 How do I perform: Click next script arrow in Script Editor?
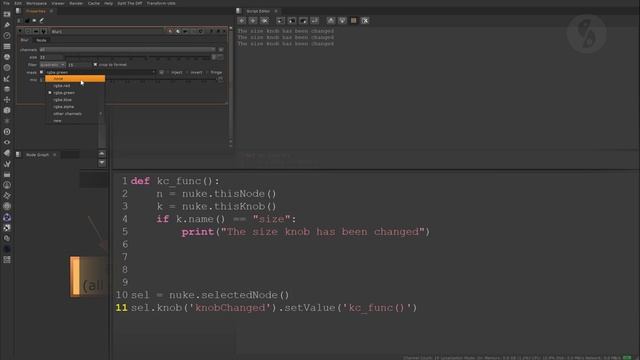coord(253,20)
